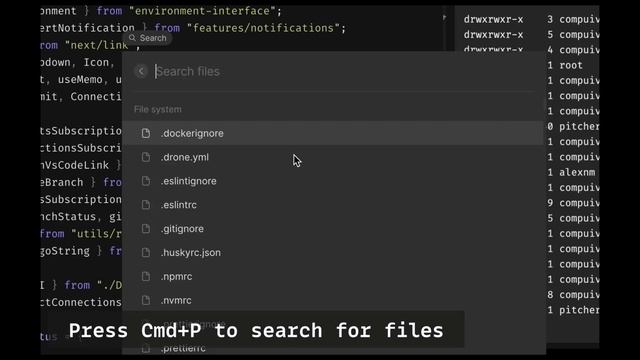
Task: Focus the Search files input field
Action: click(x=344, y=71)
